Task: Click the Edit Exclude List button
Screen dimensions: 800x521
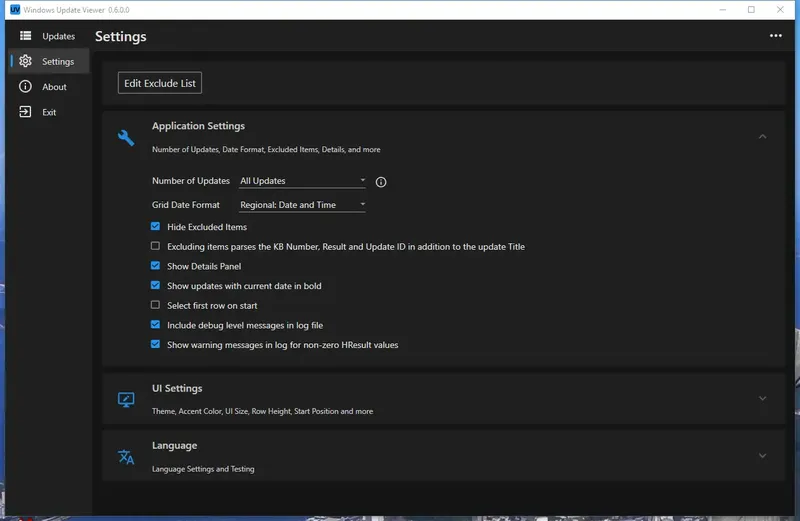Action: tap(160, 83)
